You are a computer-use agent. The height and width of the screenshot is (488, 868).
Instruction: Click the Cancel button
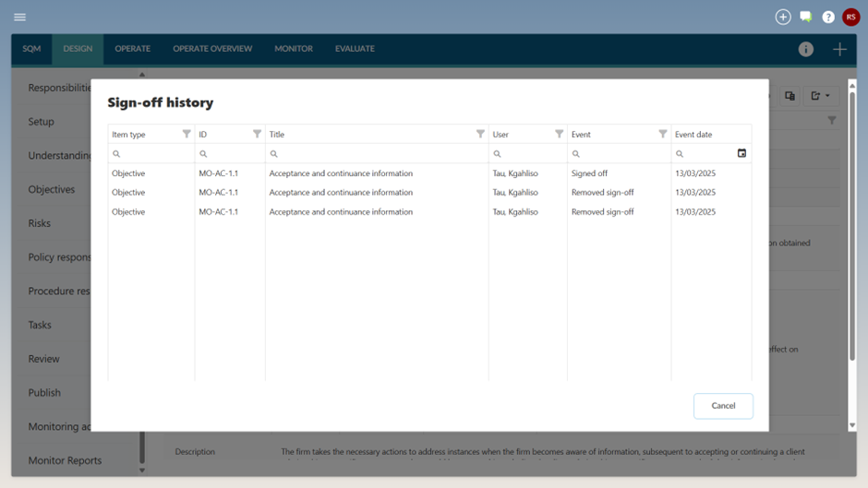click(x=723, y=406)
